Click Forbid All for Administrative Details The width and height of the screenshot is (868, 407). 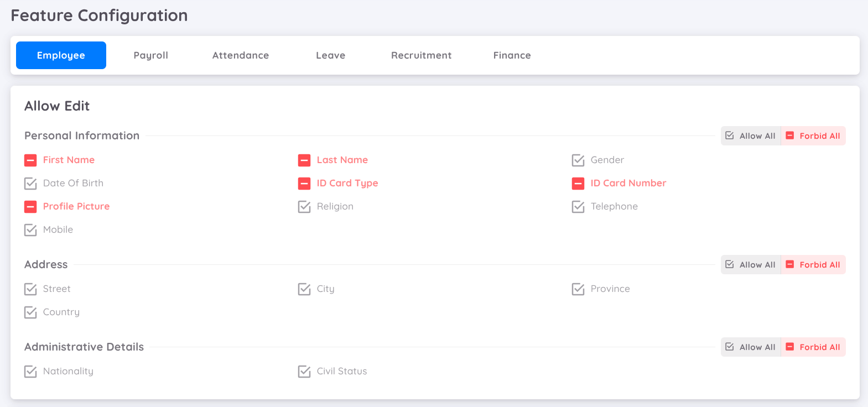click(x=813, y=347)
